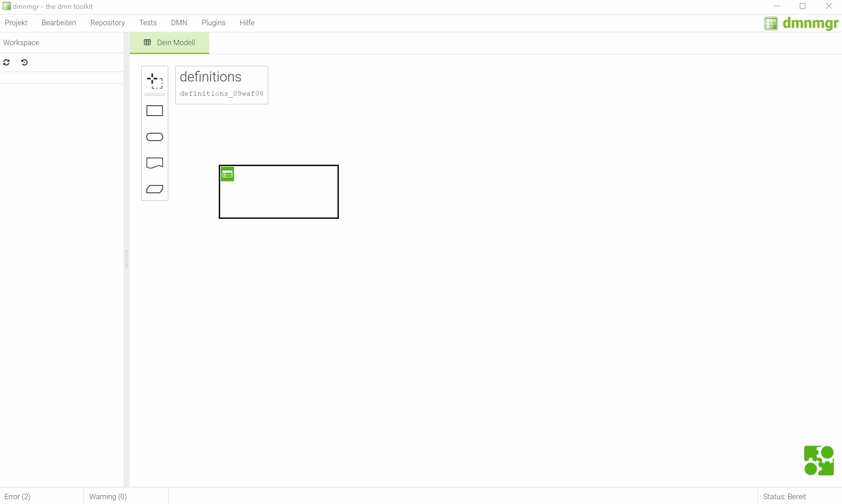The image size is (842, 504).
Task: Click the fit-to-screen/center view icon
Action: [154, 81]
